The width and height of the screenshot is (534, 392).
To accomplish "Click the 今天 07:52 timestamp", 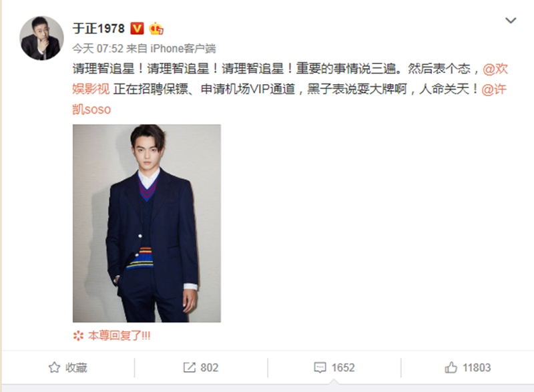I will pyautogui.click(x=97, y=49).
